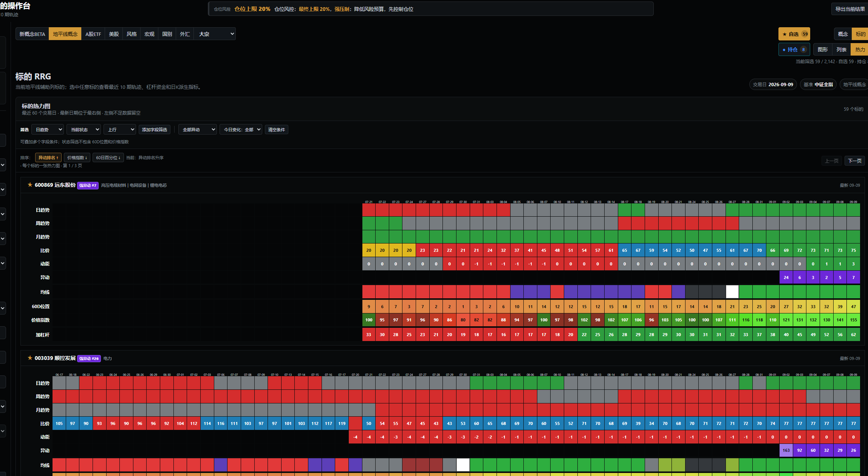Open the 全部异动 dropdown
The height and width of the screenshot is (476, 868).
pos(198,130)
